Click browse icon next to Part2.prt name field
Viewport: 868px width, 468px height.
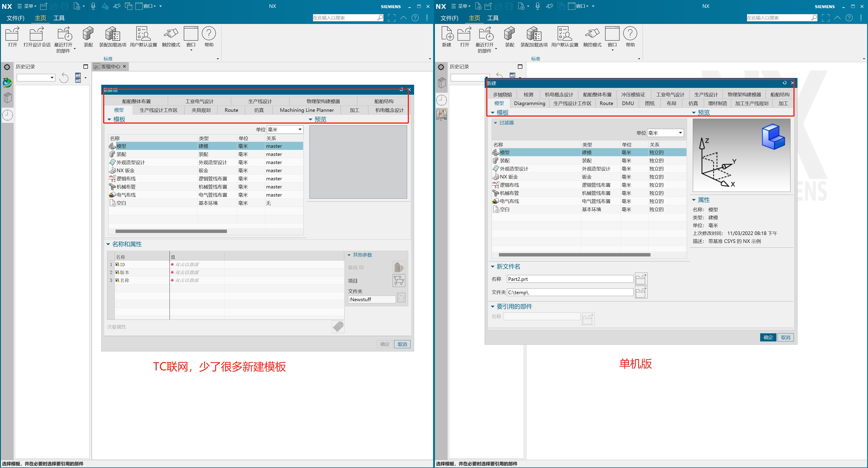tap(641, 279)
